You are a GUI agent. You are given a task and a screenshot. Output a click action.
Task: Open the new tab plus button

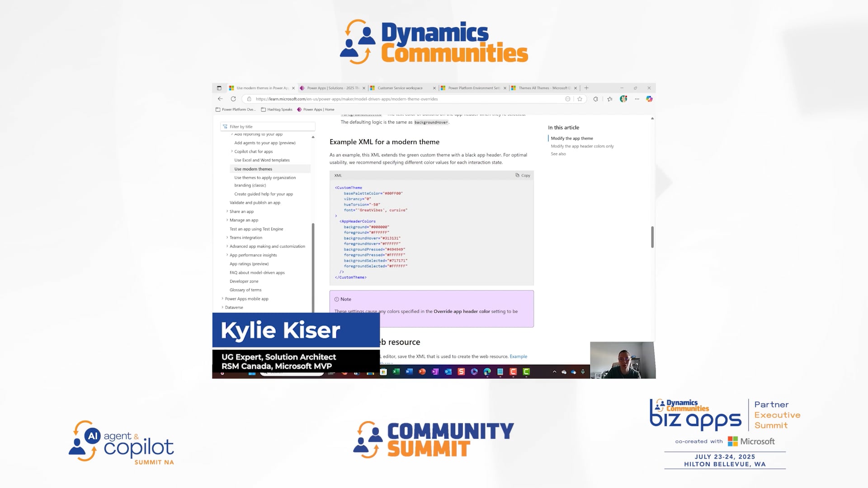point(586,88)
